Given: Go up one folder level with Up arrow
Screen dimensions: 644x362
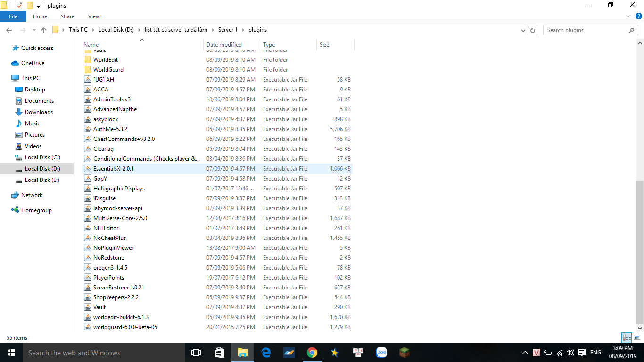Looking at the screenshot, I should click(x=44, y=30).
